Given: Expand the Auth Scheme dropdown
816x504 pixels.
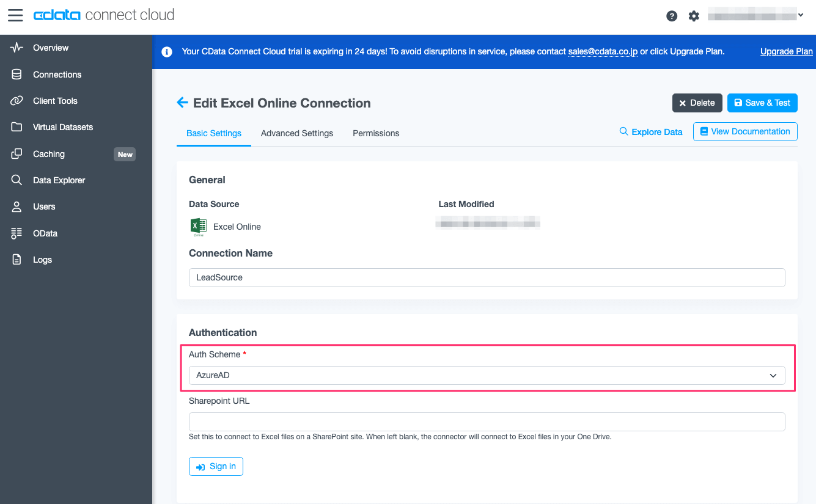Looking at the screenshot, I should pyautogui.click(x=487, y=375).
